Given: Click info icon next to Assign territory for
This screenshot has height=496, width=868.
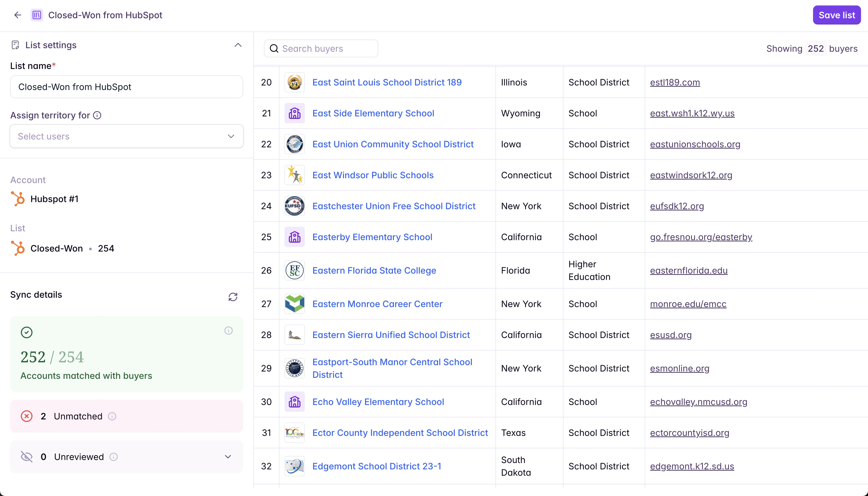Looking at the screenshot, I should pyautogui.click(x=97, y=115).
